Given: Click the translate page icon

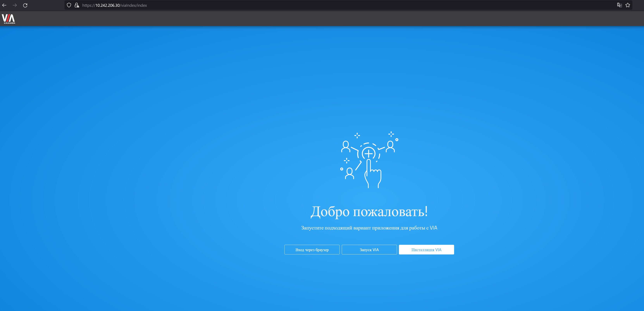Looking at the screenshot, I should coord(619,5).
